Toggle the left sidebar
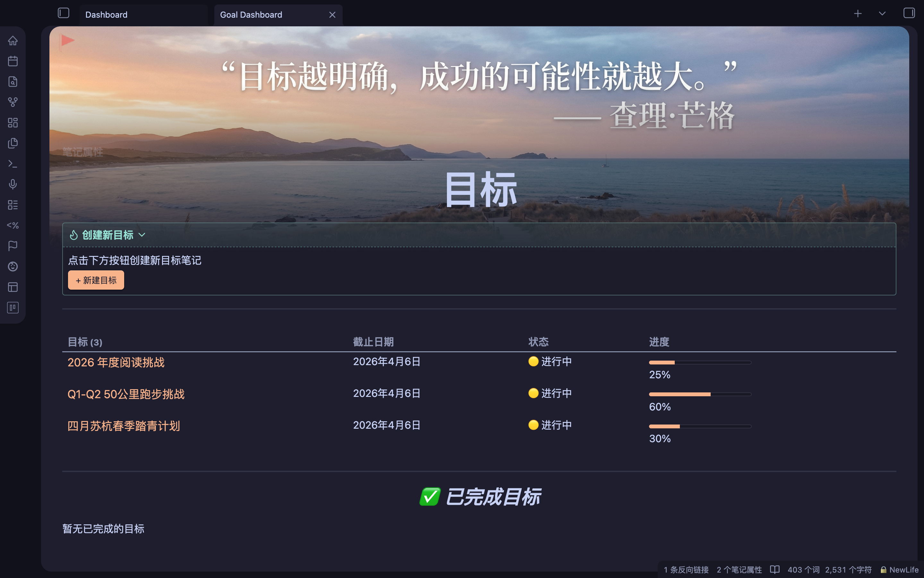Image resolution: width=924 pixels, height=578 pixels. (x=64, y=13)
